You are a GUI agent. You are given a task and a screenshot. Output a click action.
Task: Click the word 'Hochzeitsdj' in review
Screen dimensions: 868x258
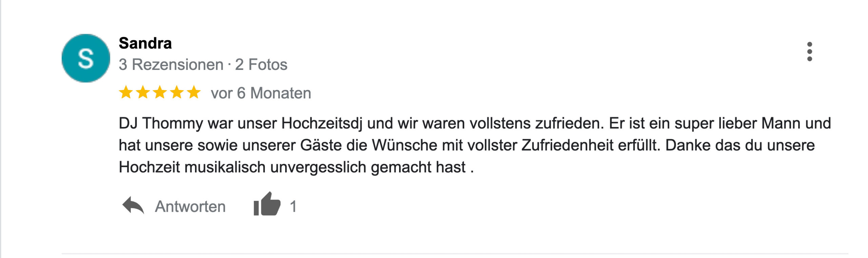[322, 123]
